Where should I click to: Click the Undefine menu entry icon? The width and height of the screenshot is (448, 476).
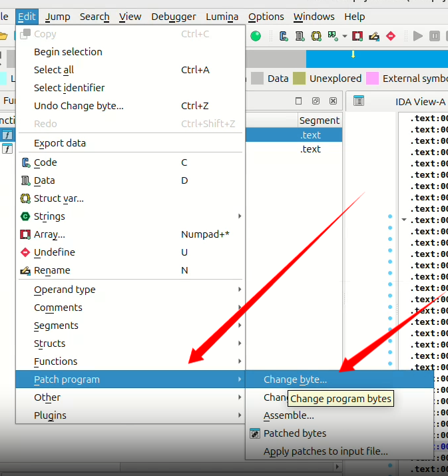coord(25,252)
